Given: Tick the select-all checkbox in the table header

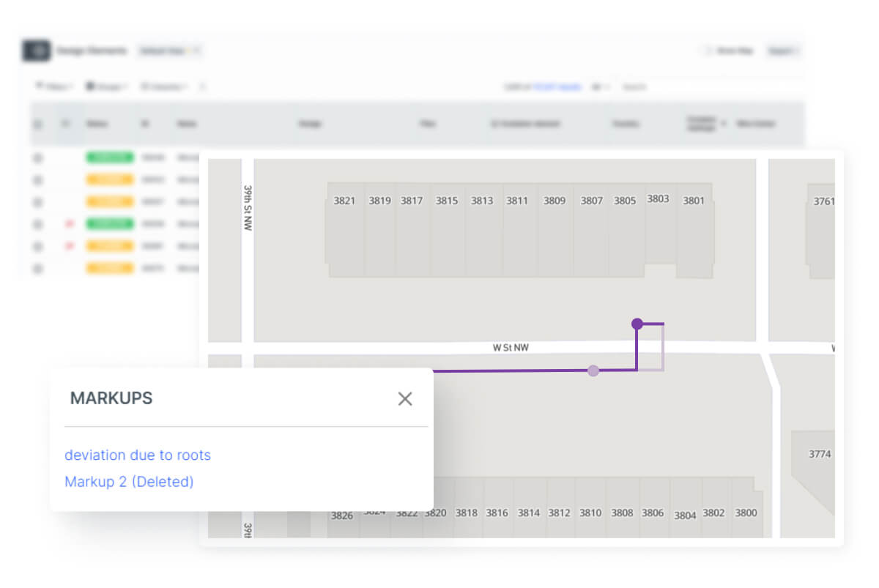Looking at the screenshot, I should tap(38, 124).
